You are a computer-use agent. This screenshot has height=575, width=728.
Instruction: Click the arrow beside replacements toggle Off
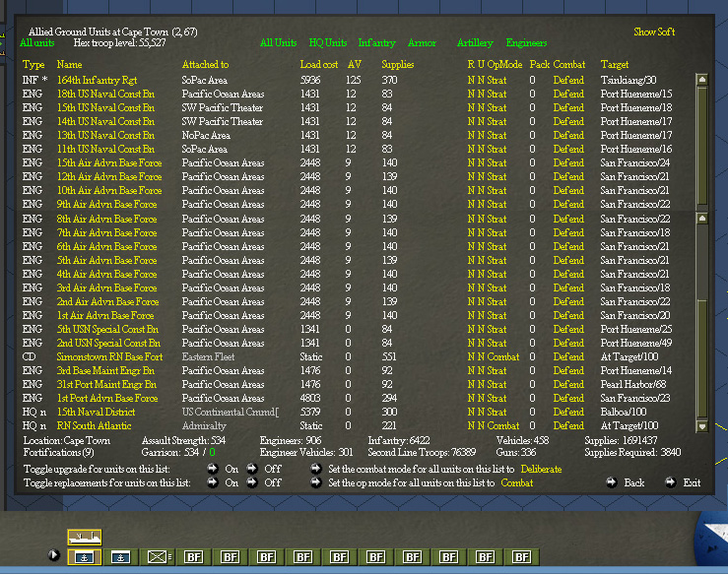click(x=252, y=482)
